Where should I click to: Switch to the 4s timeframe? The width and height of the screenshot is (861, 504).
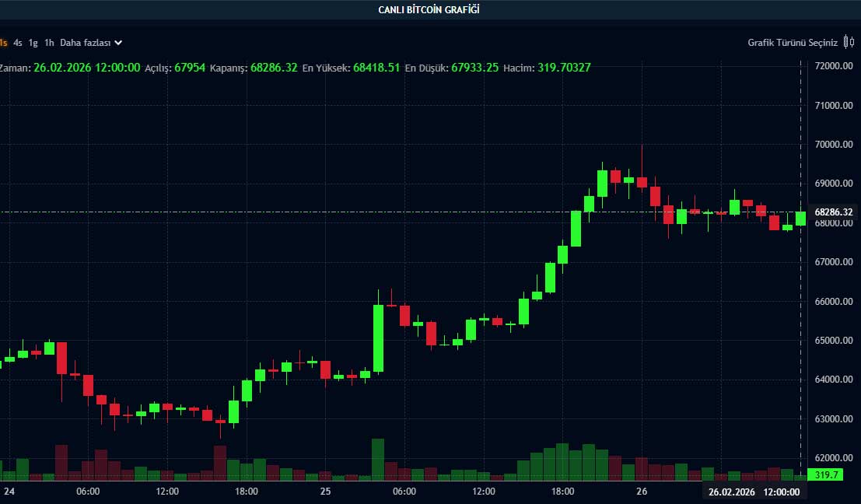[x=18, y=43]
